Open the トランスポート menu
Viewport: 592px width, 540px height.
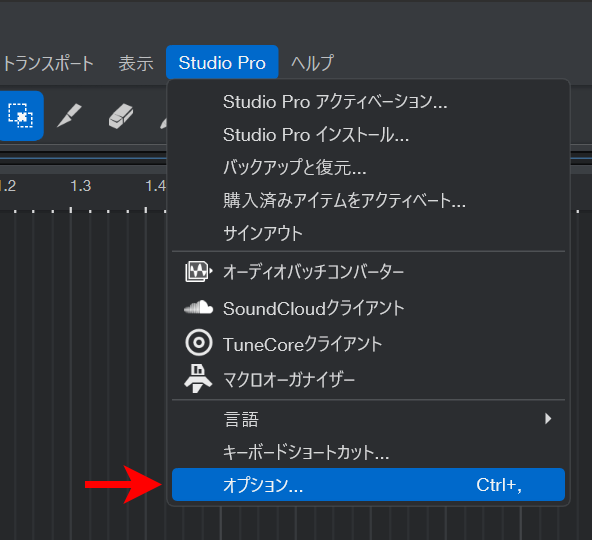48,63
